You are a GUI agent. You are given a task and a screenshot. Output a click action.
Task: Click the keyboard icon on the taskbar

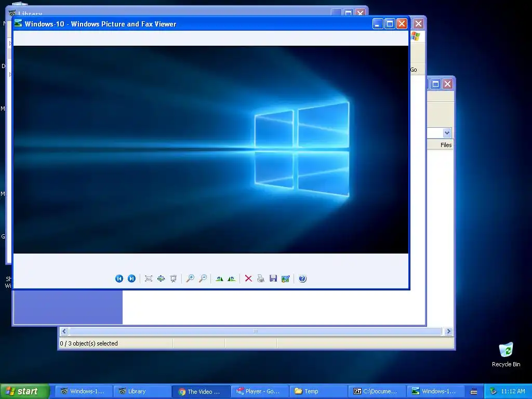(x=474, y=392)
